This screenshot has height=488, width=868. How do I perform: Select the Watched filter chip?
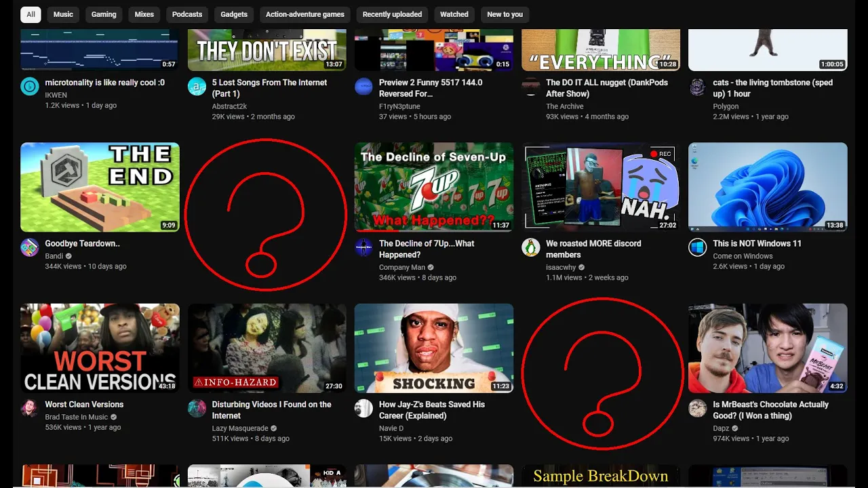[x=454, y=14]
